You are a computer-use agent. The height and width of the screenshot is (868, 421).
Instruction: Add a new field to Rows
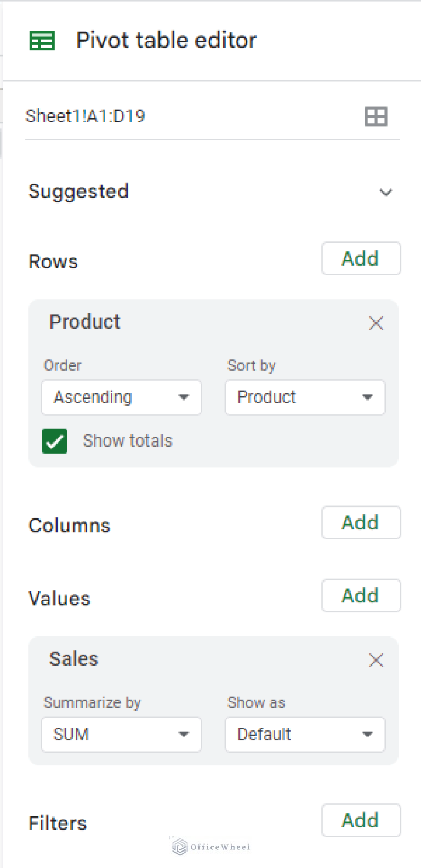pyautogui.click(x=361, y=258)
